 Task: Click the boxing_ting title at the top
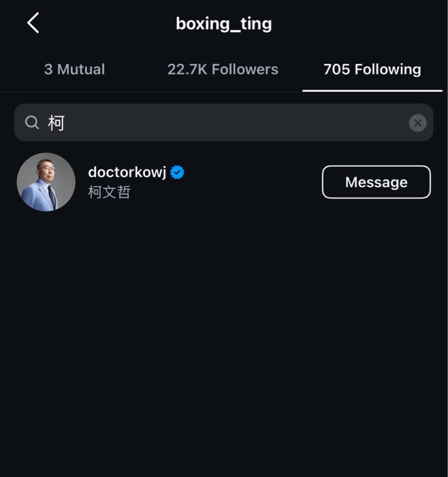click(223, 24)
